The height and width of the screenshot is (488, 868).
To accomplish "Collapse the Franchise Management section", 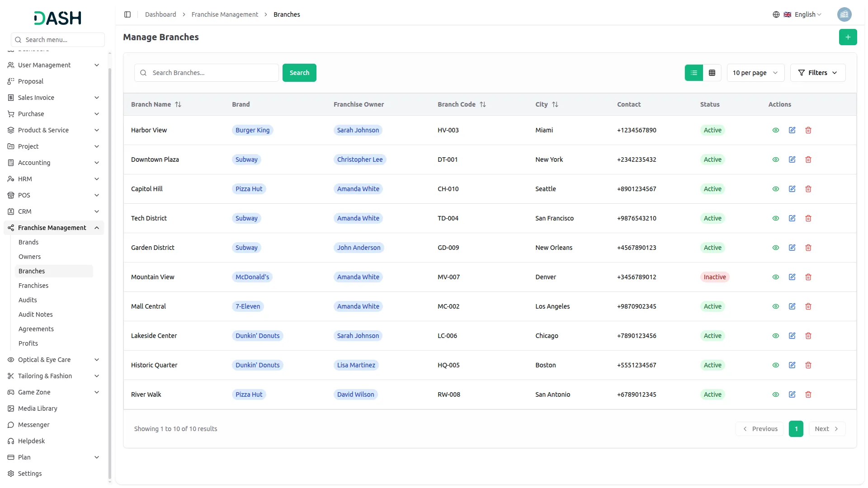I will pyautogui.click(x=53, y=228).
